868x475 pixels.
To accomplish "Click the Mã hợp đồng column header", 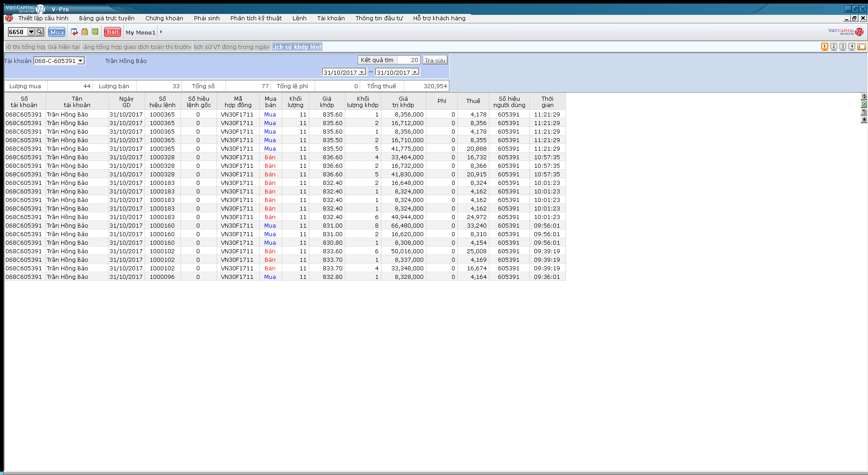I will click(238, 102).
